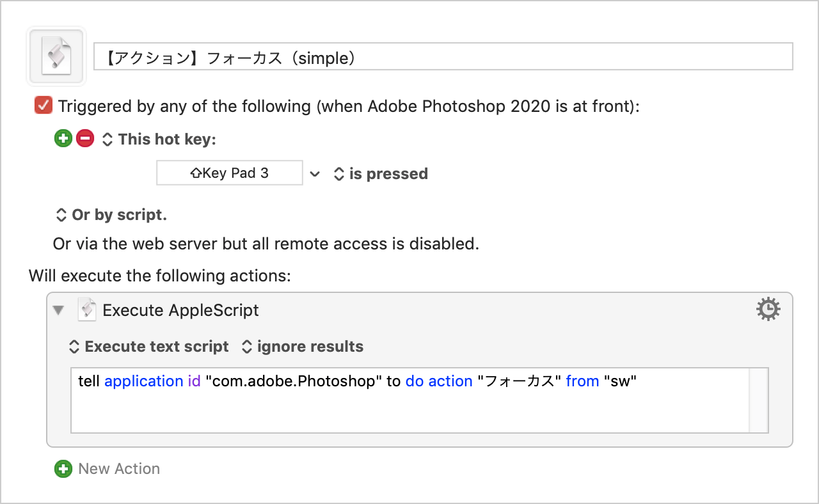Open the Execute text script popup
The width and height of the screenshot is (819, 504).
(148, 347)
